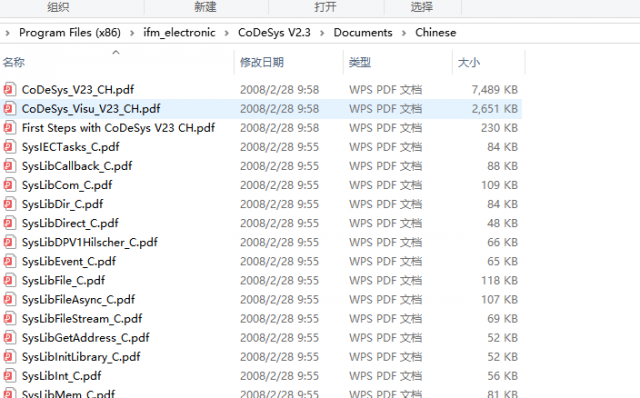Click WPS PDF 文档 type of SysLibEvent_C.pdf
The width and height of the screenshot is (640, 398).
[x=386, y=262]
